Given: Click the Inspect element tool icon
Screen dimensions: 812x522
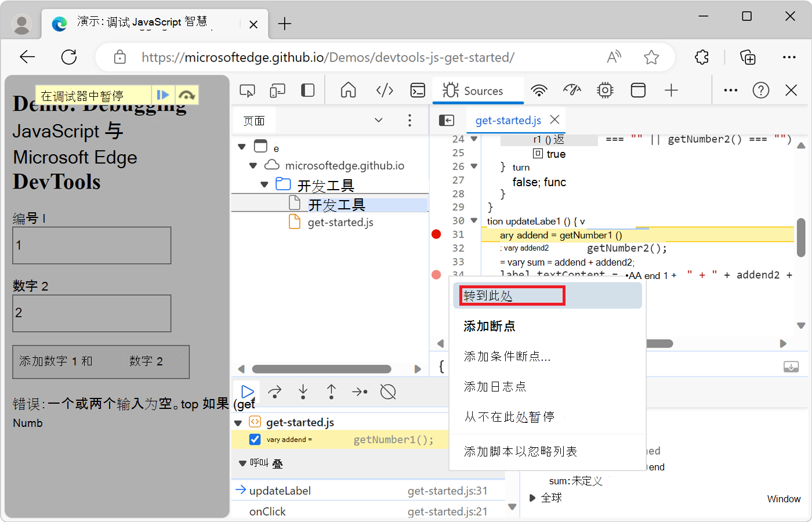Looking at the screenshot, I should [247, 90].
